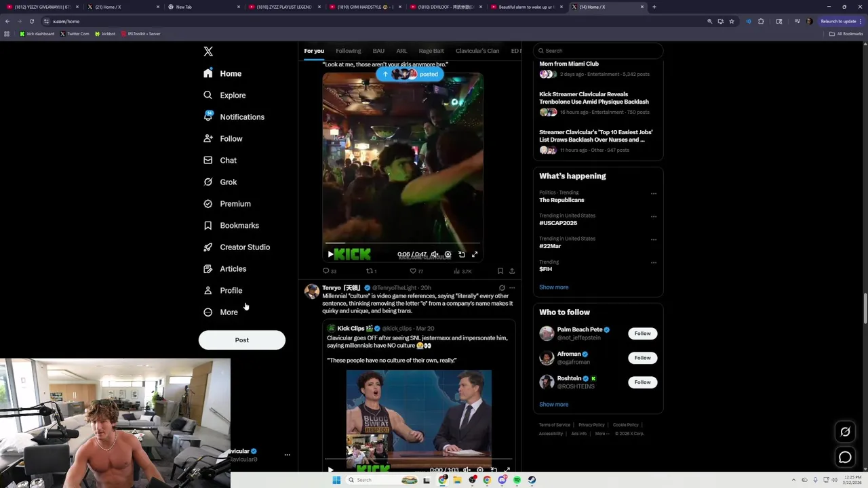Open more options for #22Mar trend
The width and height of the screenshot is (868, 488).
(654, 240)
